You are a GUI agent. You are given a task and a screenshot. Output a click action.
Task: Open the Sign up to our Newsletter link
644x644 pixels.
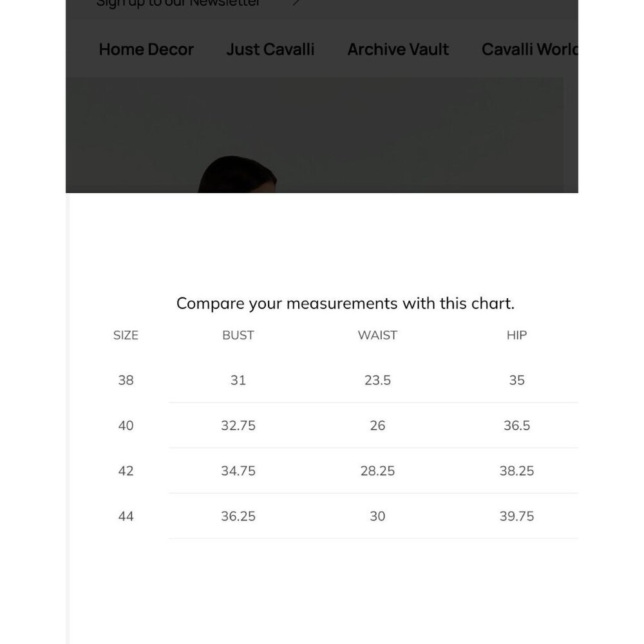178,3
